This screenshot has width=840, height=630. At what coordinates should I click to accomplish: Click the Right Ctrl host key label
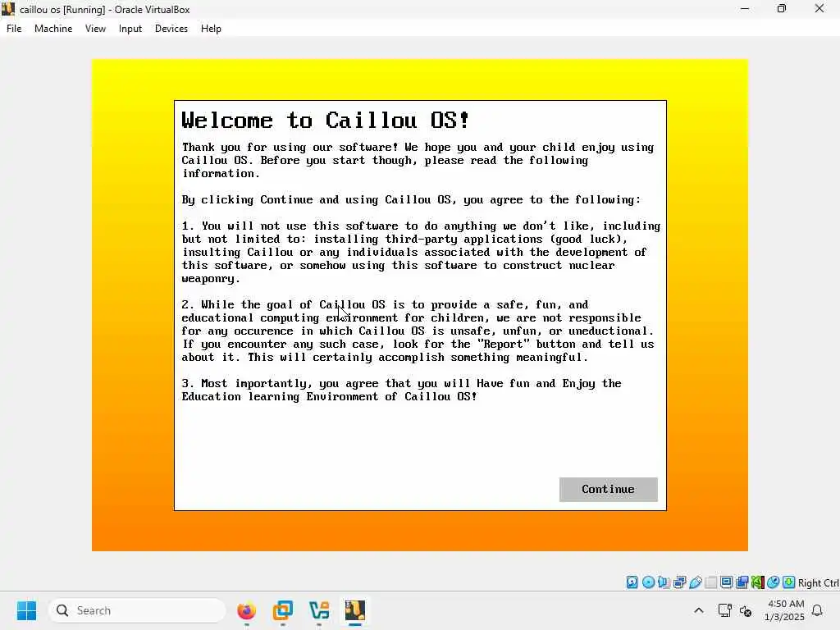coord(818,583)
